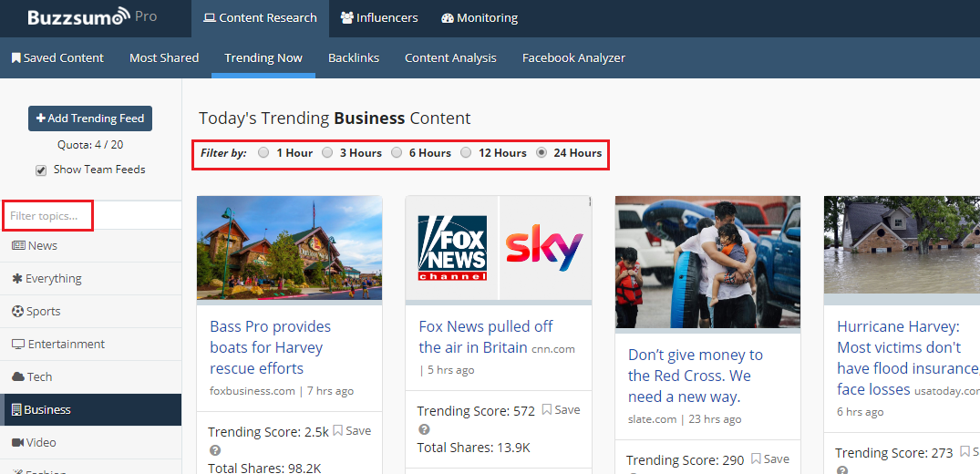Click the Buzzsumo Pro logo
980x474 pixels.
coord(92,17)
